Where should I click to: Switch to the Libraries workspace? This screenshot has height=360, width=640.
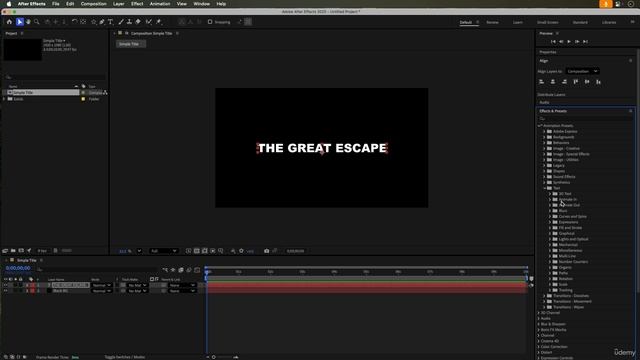tap(609, 22)
